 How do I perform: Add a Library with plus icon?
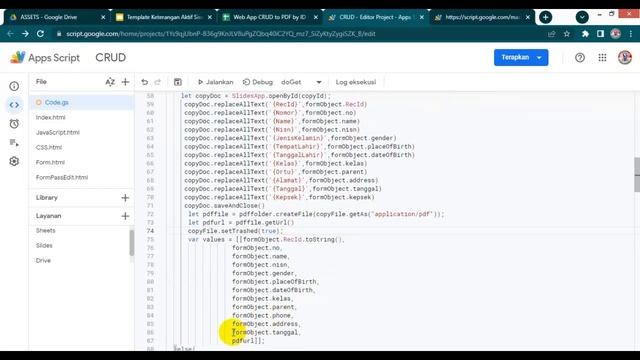click(125, 198)
